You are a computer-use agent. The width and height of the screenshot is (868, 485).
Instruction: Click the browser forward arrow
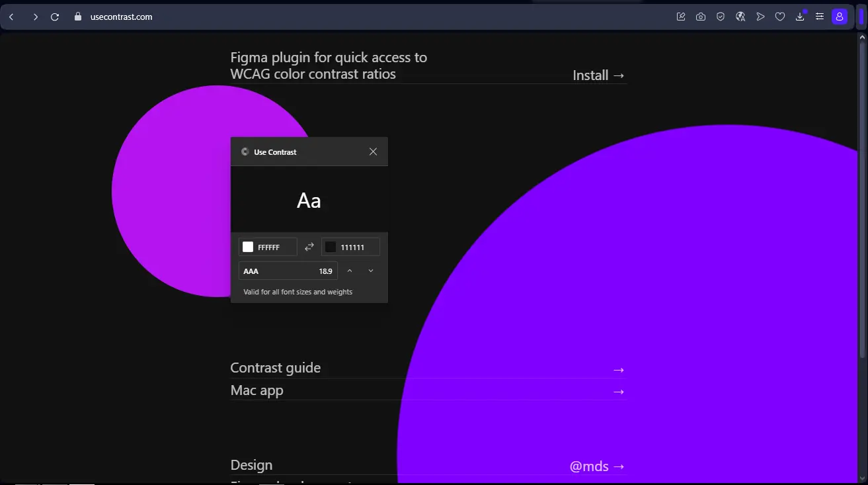[35, 17]
